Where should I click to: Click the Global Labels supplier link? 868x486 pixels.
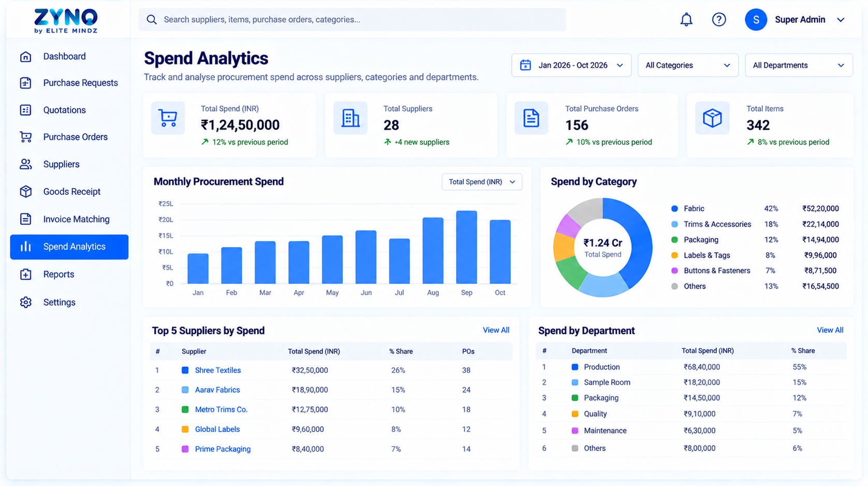(x=217, y=429)
